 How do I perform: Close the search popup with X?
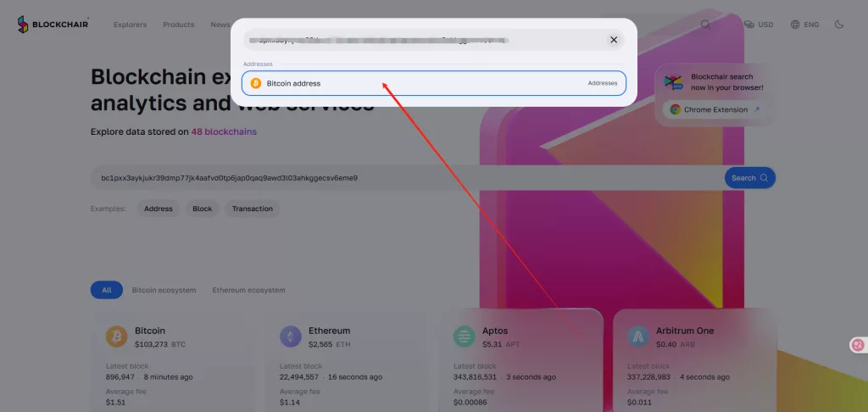coord(614,40)
